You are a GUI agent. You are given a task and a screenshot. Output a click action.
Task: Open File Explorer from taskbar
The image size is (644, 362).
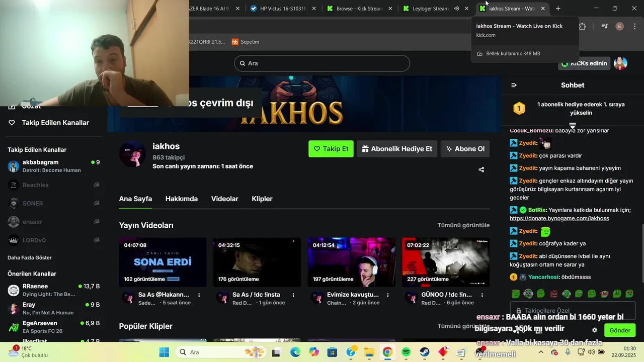point(369,352)
